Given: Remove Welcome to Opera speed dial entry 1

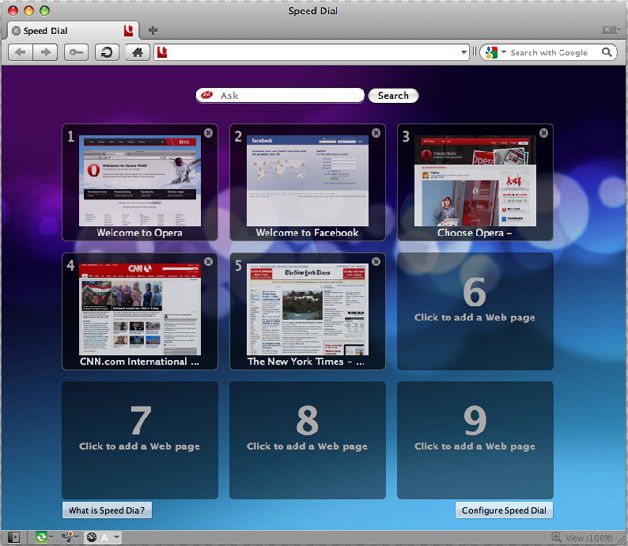Looking at the screenshot, I should [208, 133].
